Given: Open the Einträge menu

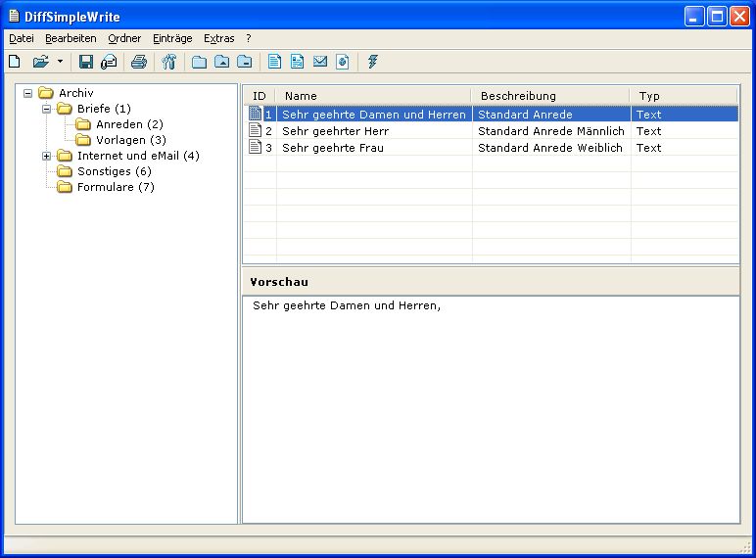Looking at the screenshot, I should (172, 38).
